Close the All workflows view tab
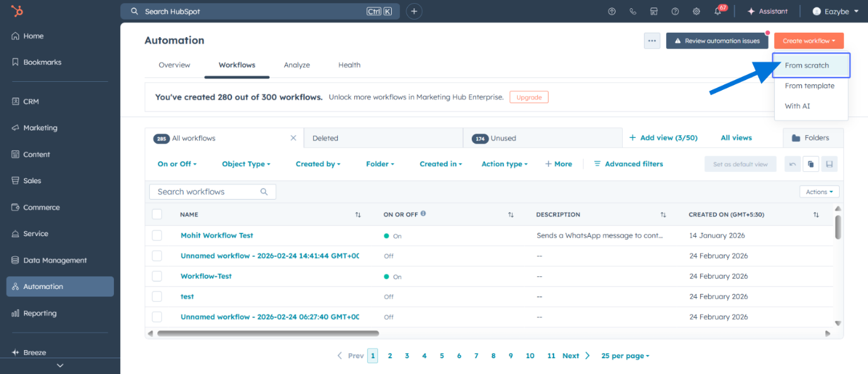Viewport: 868px width, 374px height. (x=293, y=138)
